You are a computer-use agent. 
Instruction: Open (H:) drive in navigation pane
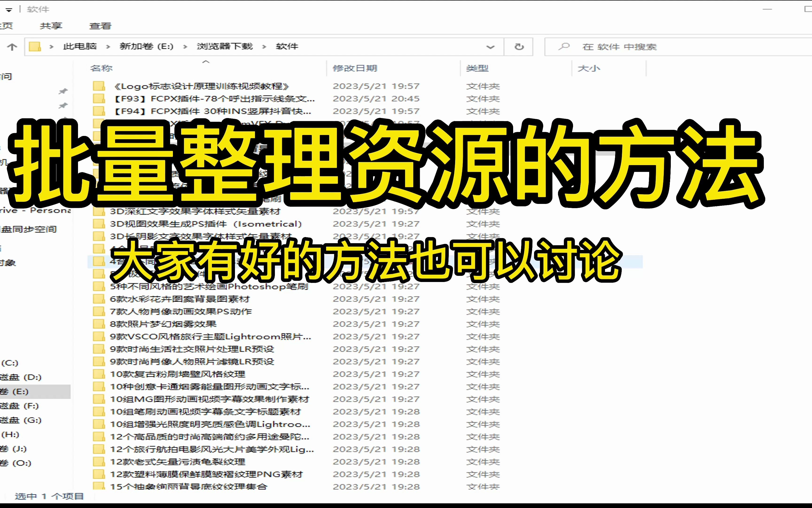click(x=10, y=434)
